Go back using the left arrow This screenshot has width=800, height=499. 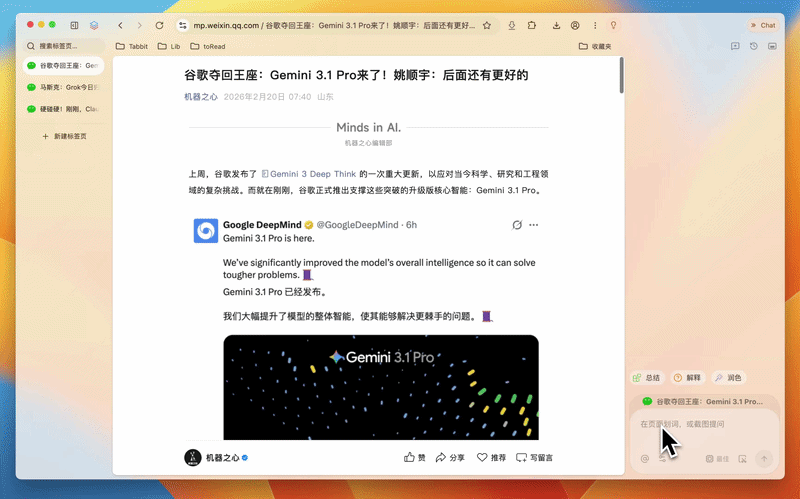[120, 25]
